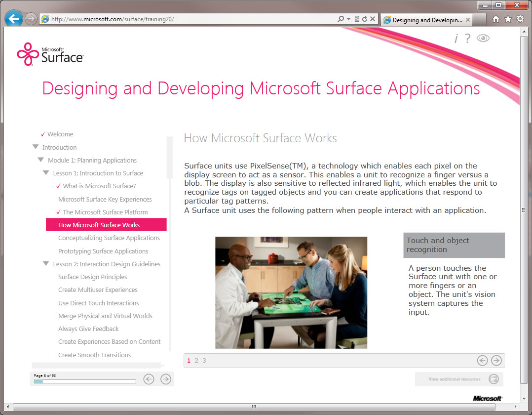
Task: Open Prototyping Surface Applications topic
Action: coord(103,251)
